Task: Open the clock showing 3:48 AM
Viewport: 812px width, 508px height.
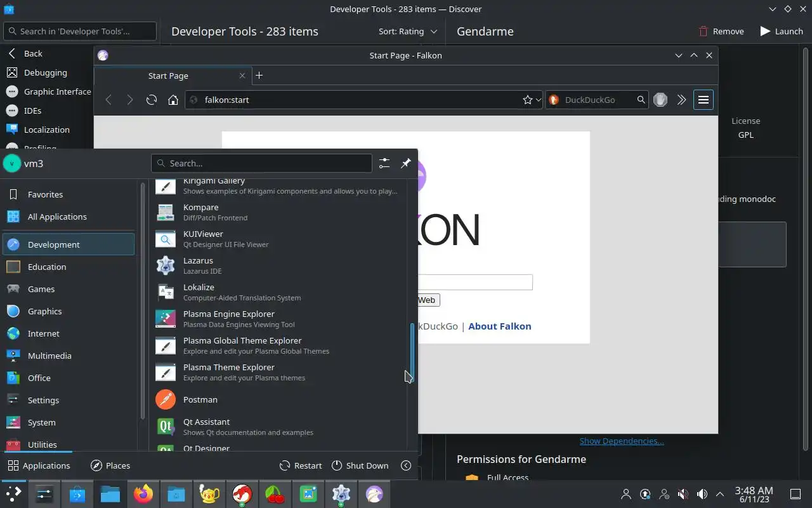Action: point(754,494)
